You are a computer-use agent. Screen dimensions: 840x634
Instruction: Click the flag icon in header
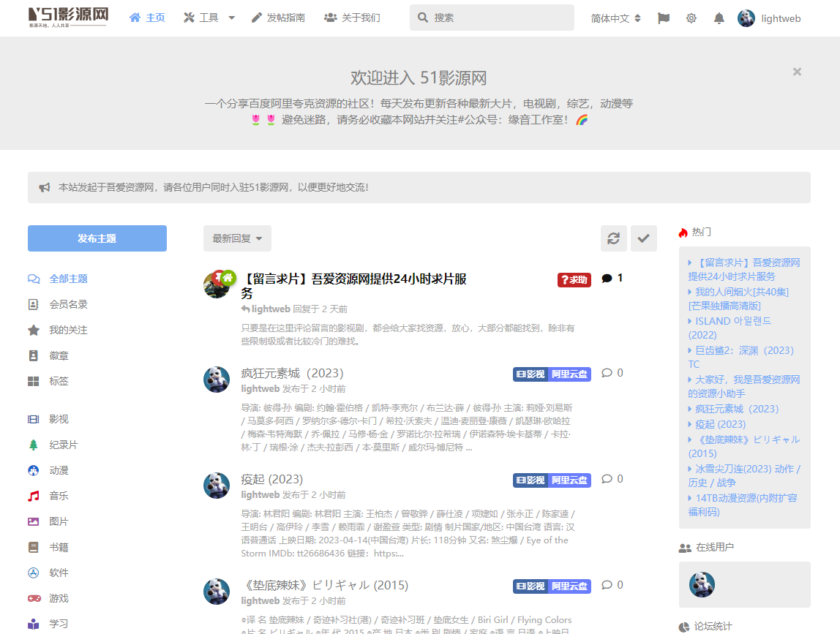663,18
